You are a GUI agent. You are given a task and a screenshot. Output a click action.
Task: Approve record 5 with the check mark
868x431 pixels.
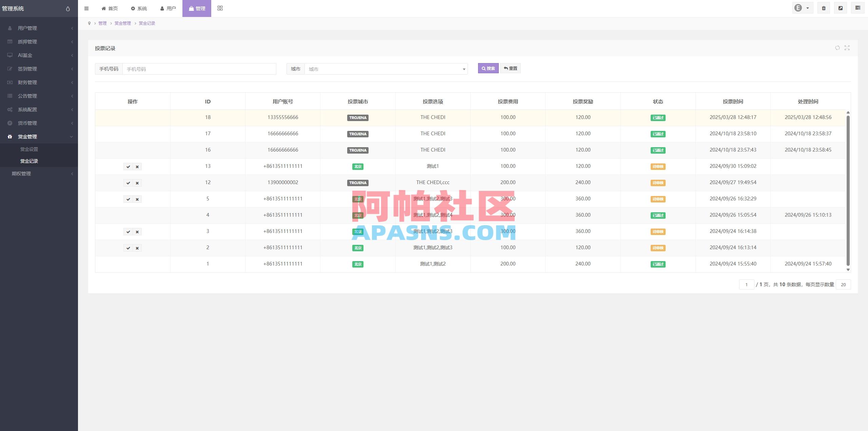pos(128,199)
